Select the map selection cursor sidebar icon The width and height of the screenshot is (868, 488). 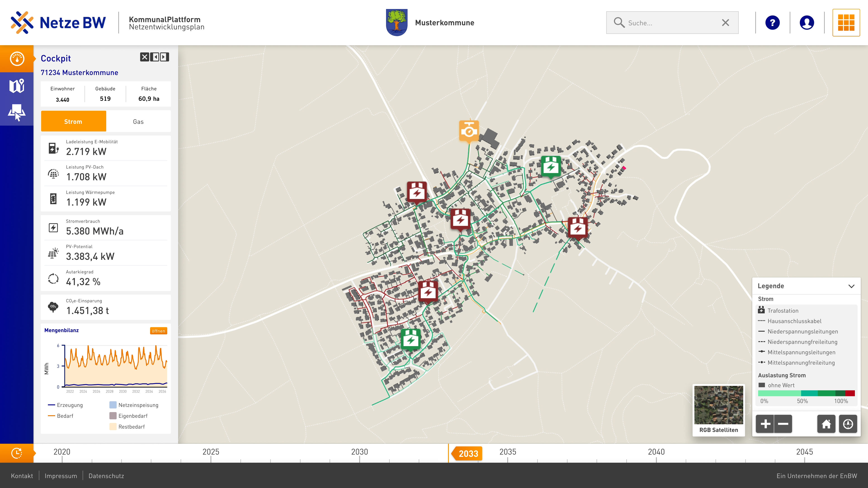(x=17, y=113)
